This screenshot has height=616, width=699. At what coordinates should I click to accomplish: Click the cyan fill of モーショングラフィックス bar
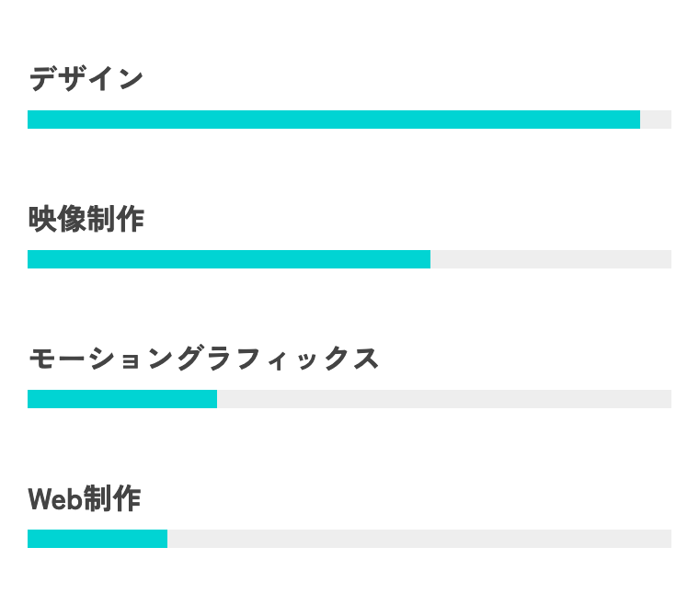[x=121, y=399]
